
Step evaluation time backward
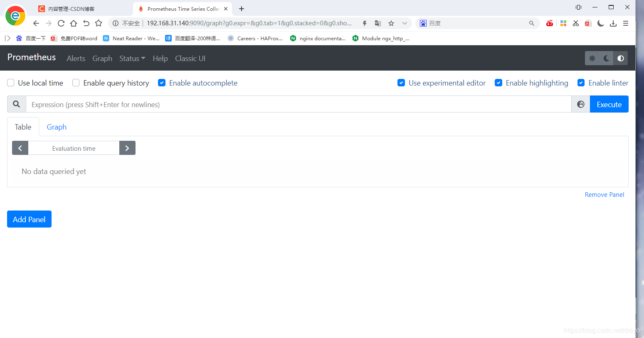20,148
